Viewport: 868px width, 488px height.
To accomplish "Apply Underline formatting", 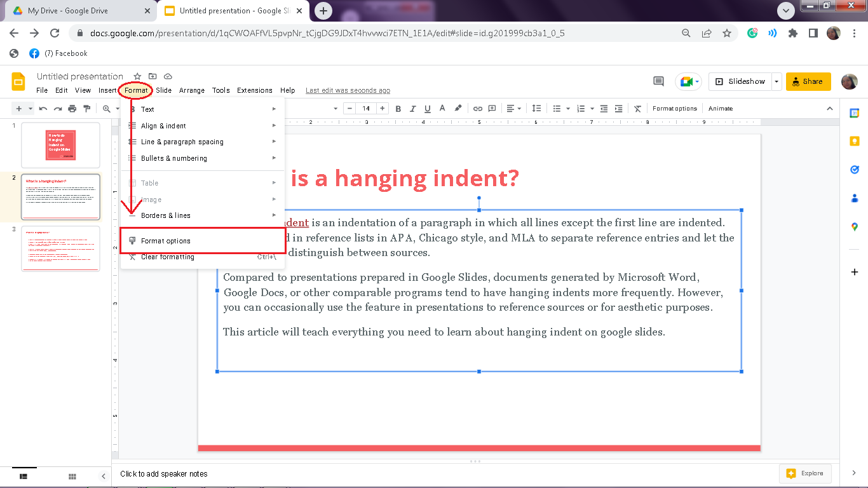I will pos(428,109).
